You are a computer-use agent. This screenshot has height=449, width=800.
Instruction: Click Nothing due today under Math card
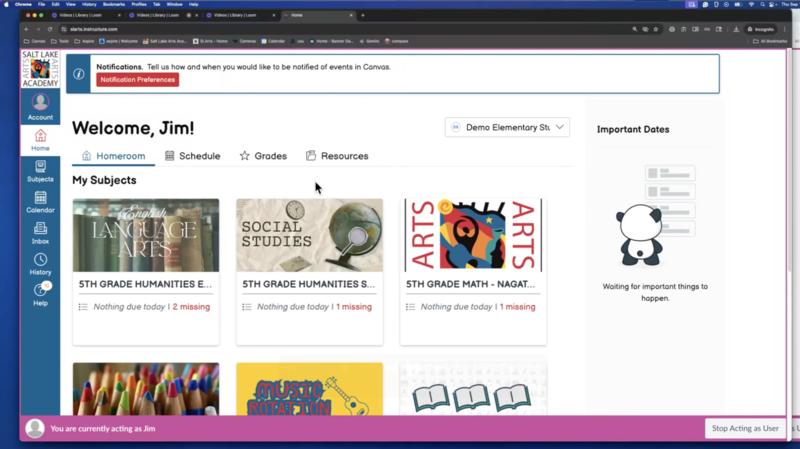click(457, 307)
